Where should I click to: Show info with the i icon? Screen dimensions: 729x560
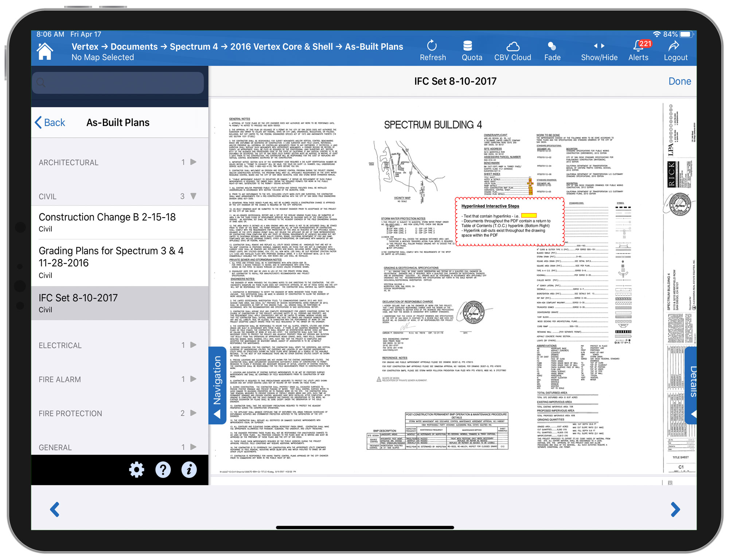coord(189,470)
